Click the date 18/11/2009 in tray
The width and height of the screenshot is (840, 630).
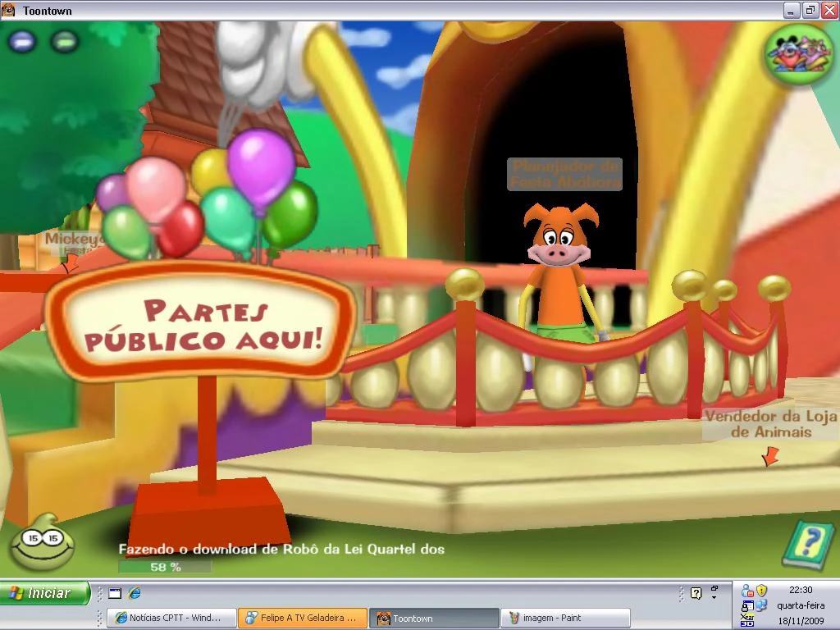(801, 621)
